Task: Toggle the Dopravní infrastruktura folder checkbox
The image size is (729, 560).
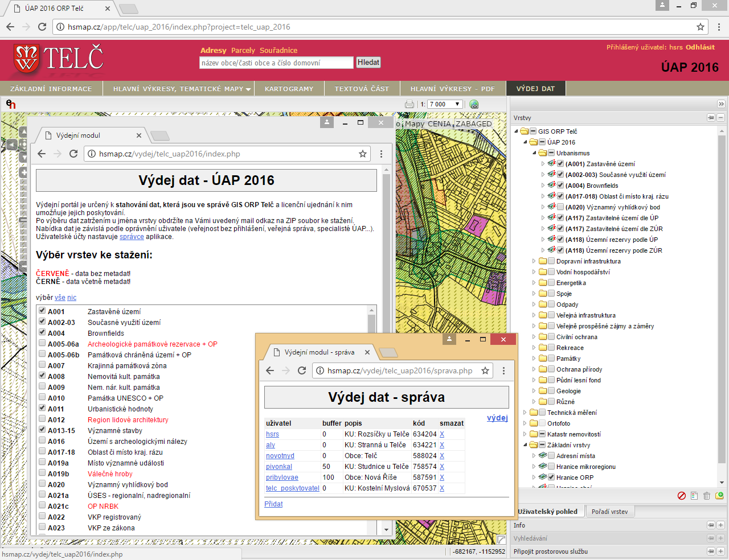Action: pyautogui.click(x=551, y=261)
